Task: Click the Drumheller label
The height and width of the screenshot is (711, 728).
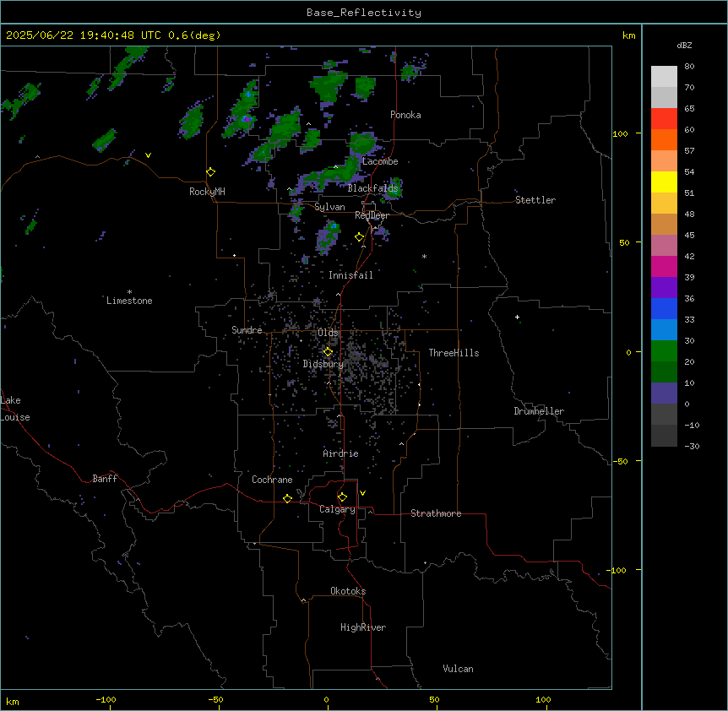Action: point(539,411)
